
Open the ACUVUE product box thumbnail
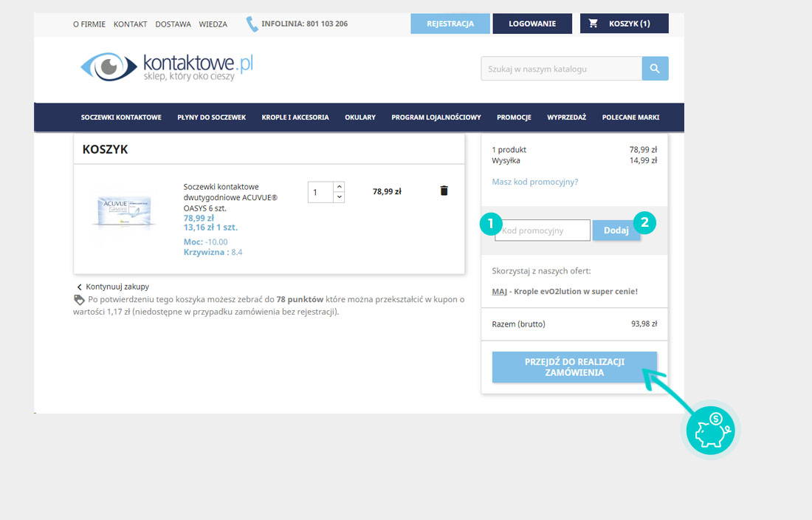coord(124,211)
